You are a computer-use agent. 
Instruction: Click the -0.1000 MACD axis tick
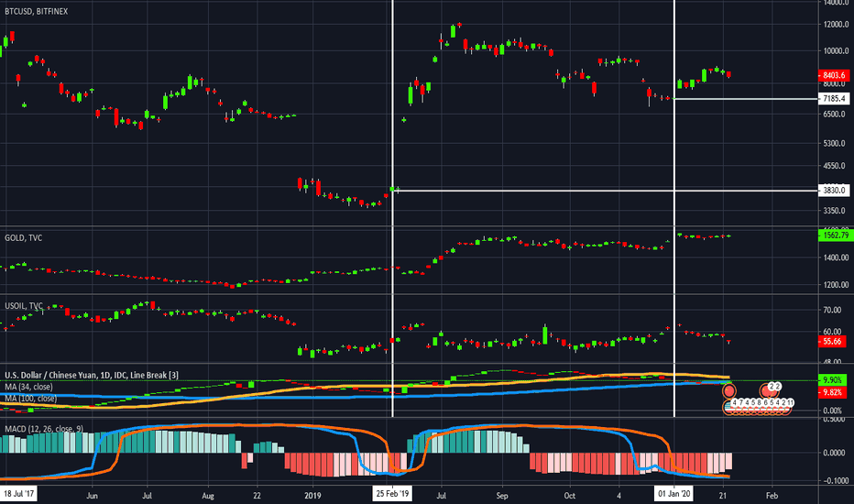click(x=835, y=480)
